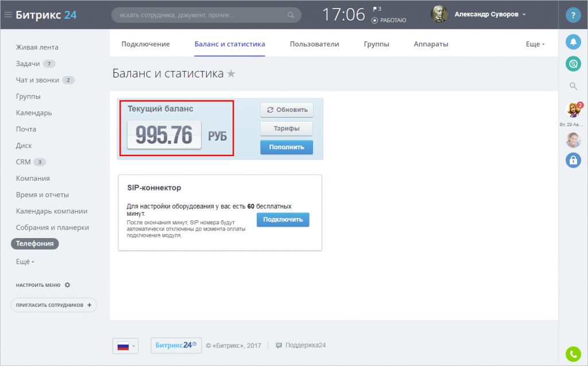Click the 995.76 balance value
This screenshot has height=366, width=588.
click(164, 135)
